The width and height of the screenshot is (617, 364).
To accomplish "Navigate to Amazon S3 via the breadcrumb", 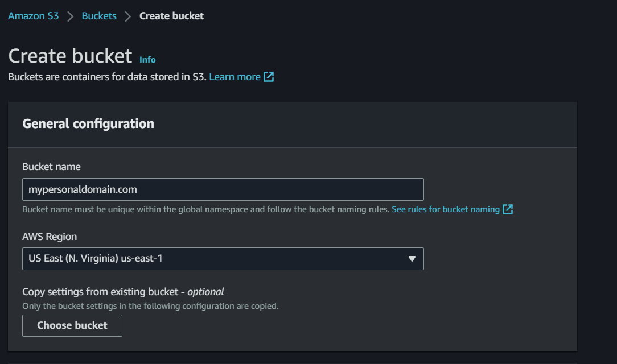I will click(33, 16).
